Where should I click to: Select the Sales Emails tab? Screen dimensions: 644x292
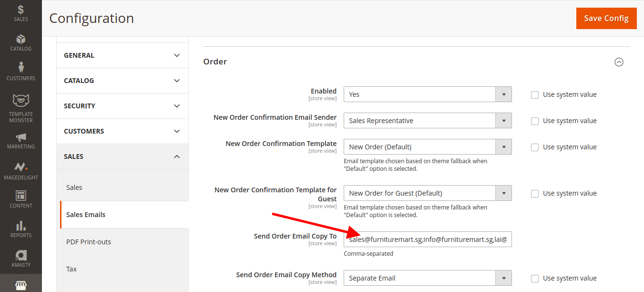pos(86,215)
